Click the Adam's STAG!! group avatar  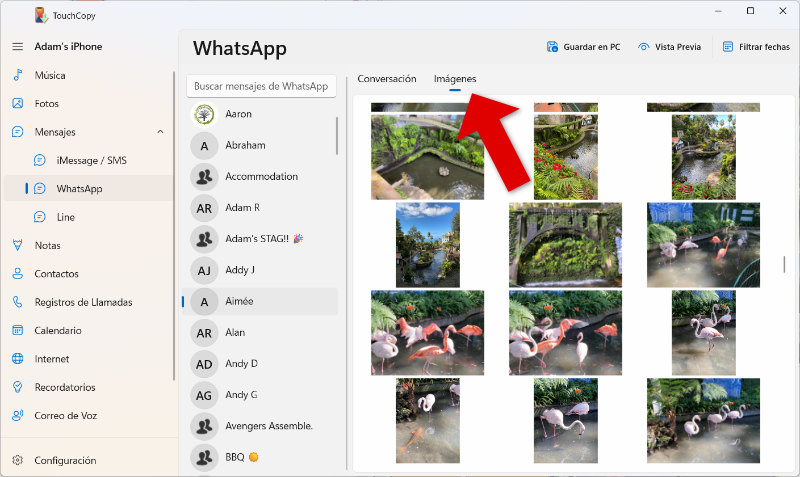click(204, 239)
